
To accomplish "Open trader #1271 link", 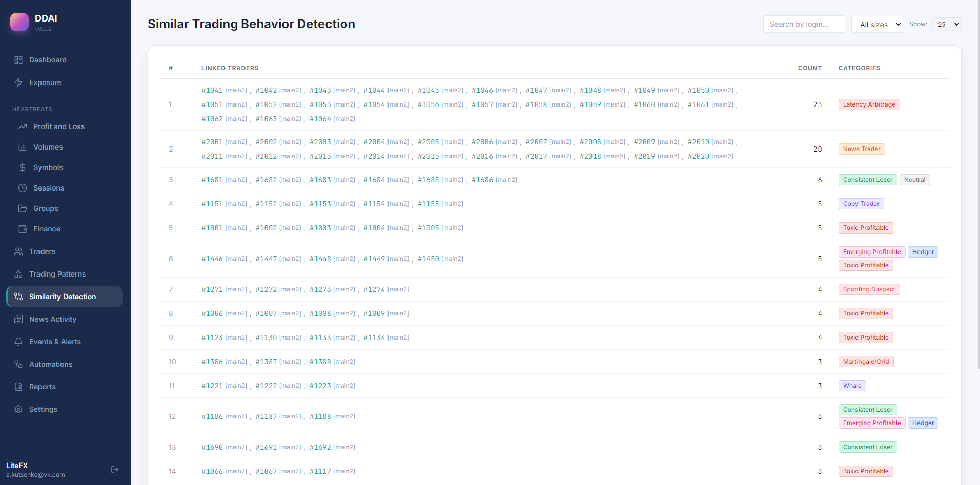I will pos(212,289).
